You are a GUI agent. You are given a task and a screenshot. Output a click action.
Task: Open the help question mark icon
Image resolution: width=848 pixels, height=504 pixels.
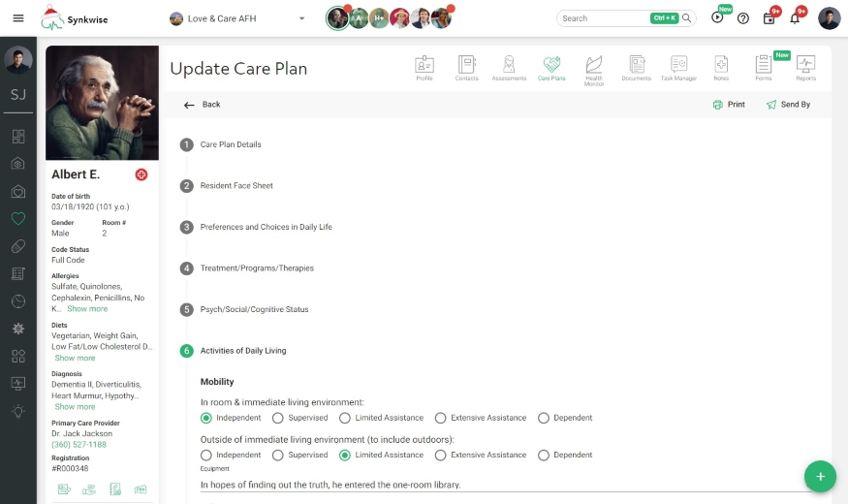point(743,18)
